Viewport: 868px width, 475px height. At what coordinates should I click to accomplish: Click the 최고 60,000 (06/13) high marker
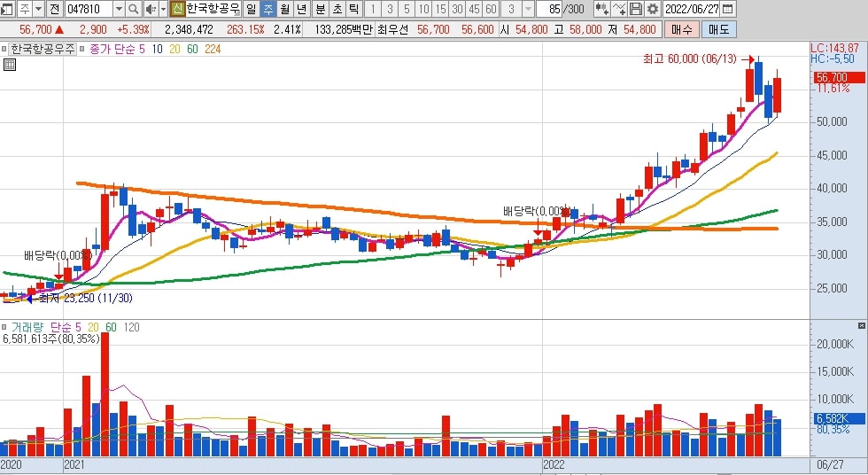pos(690,58)
